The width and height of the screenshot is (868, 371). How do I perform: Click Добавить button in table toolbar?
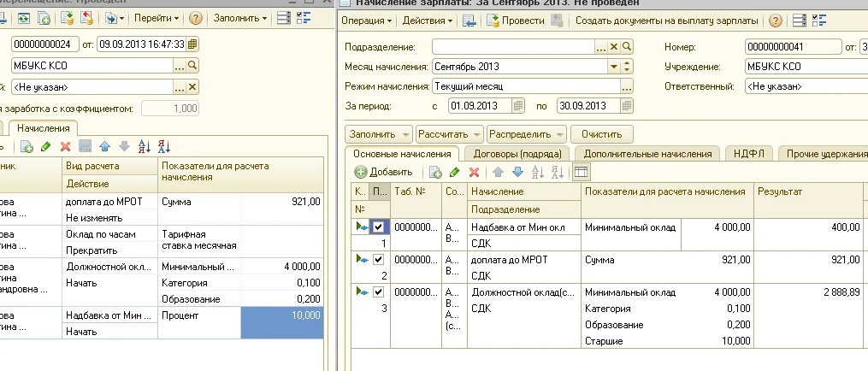click(384, 172)
